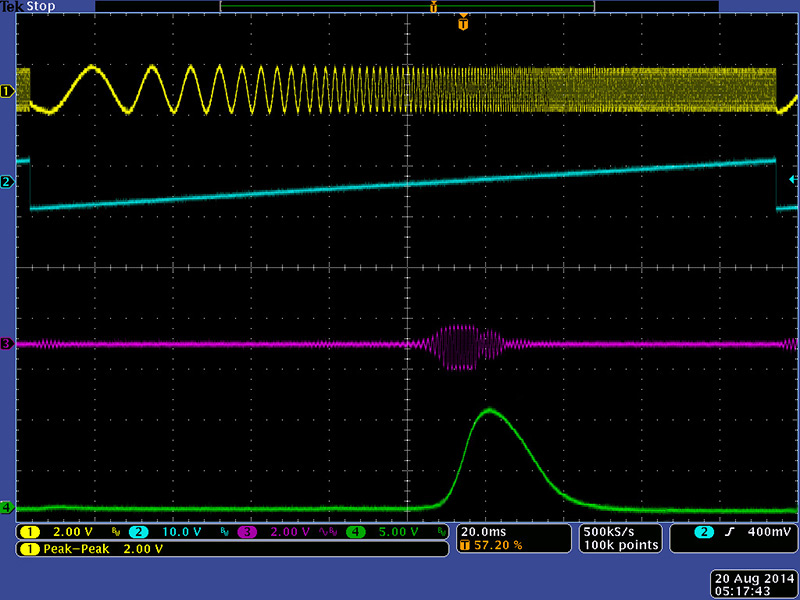Click the channel 2 trigger source badge
This screenshot has width=800, height=600.
click(704, 532)
